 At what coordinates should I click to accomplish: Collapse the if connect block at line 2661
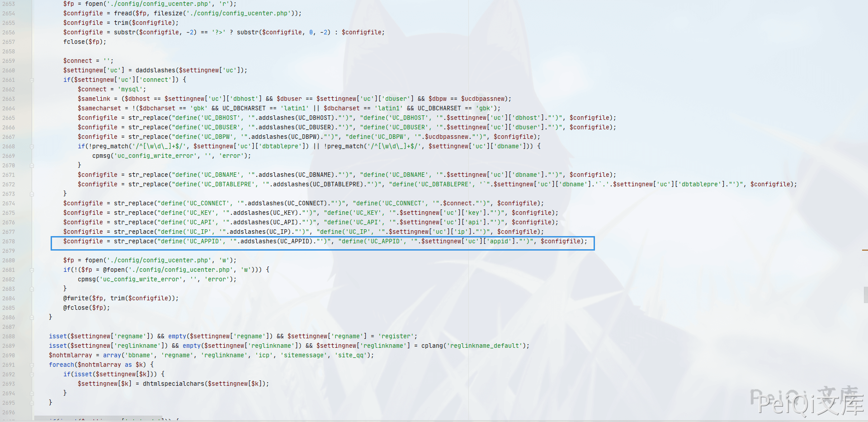pyautogui.click(x=32, y=80)
